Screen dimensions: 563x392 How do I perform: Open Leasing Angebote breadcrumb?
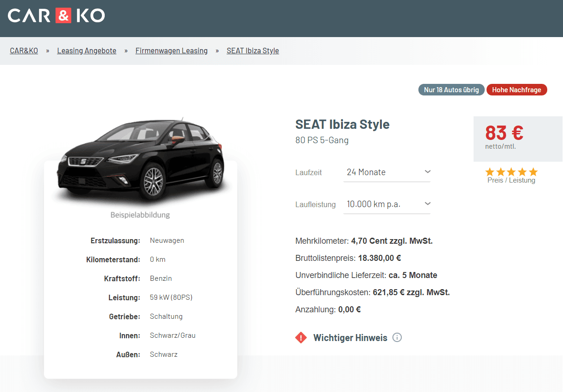[87, 51]
